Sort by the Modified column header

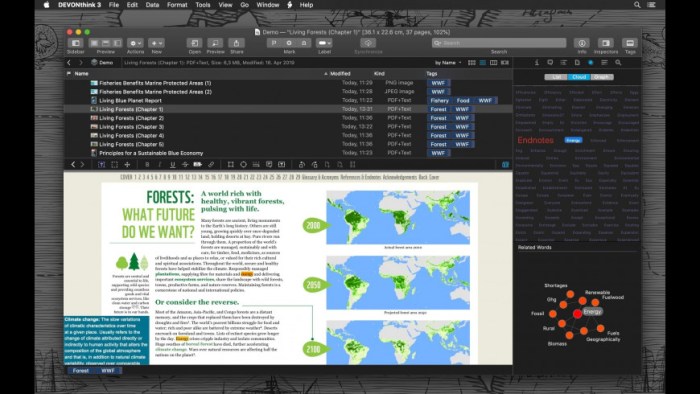click(340, 74)
